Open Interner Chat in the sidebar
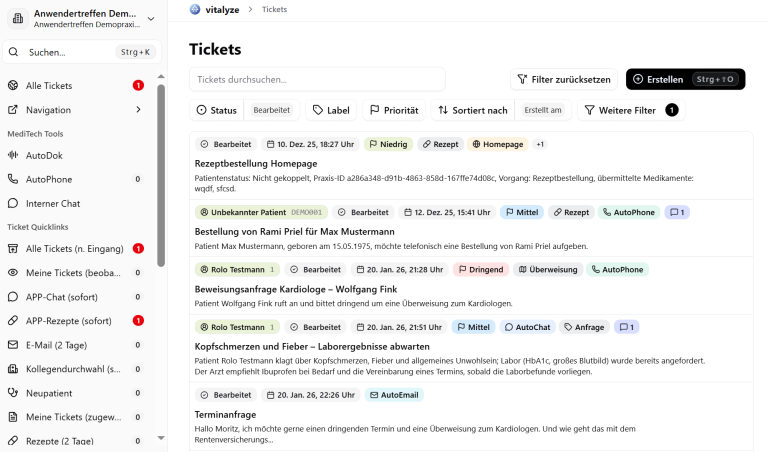Viewport: 768px width, 452px height. pyautogui.click(x=53, y=203)
